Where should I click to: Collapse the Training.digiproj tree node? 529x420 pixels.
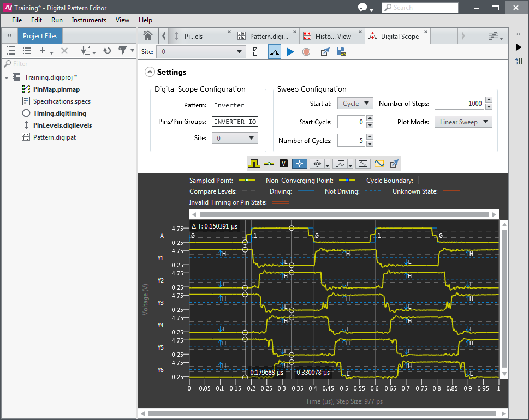point(7,77)
